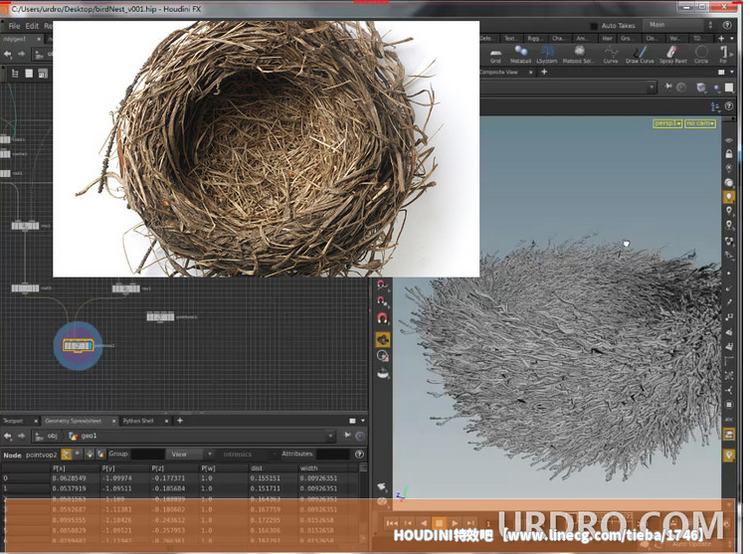Open the File menu
The width and height of the screenshot is (750, 554).
[14, 26]
